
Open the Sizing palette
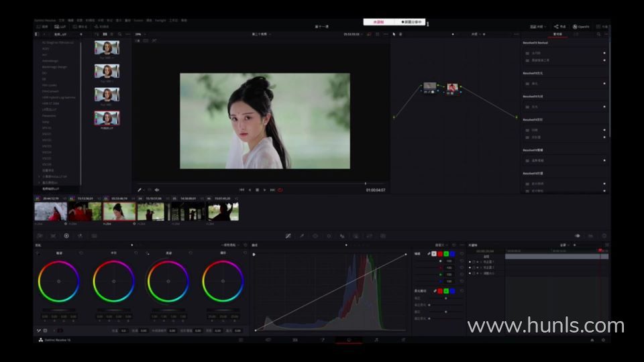click(x=369, y=236)
